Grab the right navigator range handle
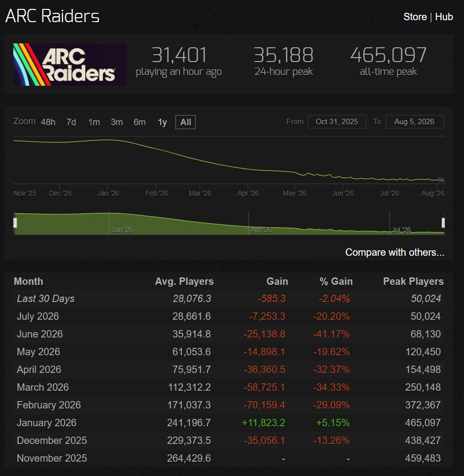 (x=443, y=223)
